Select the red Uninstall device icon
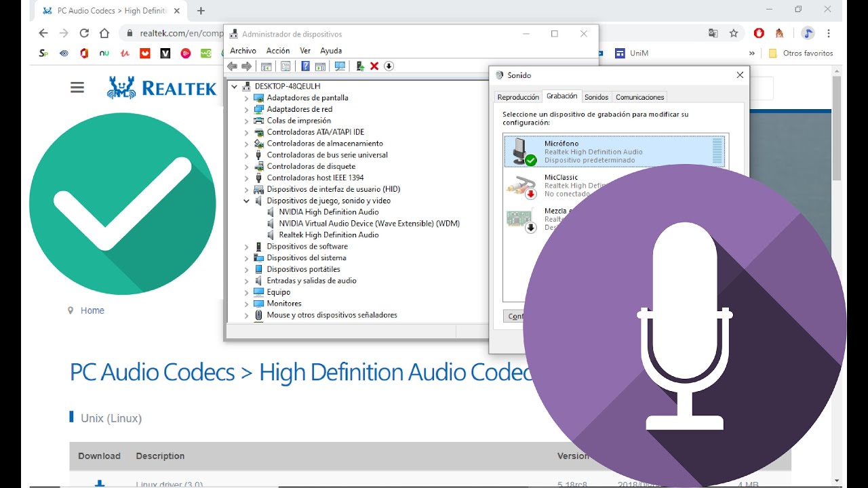The width and height of the screenshot is (868, 488). click(374, 66)
